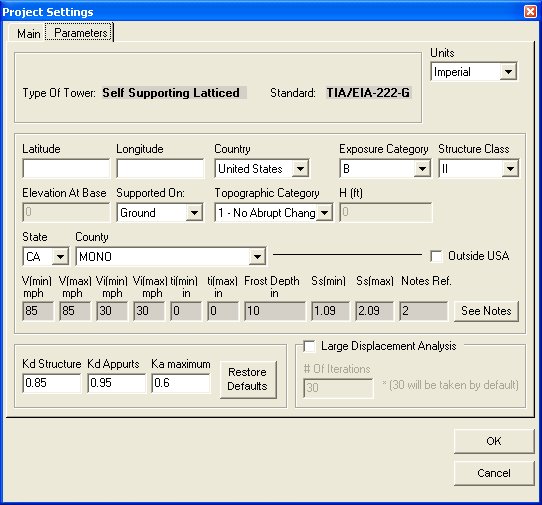Click the Longitude input field

click(160, 169)
